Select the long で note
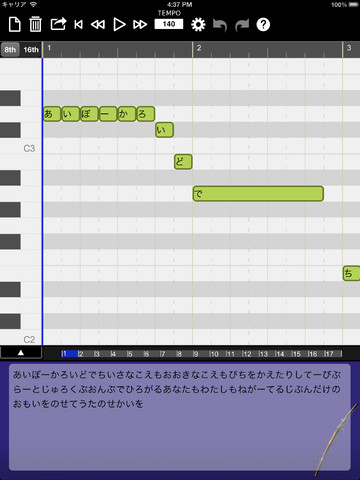 point(258,194)
